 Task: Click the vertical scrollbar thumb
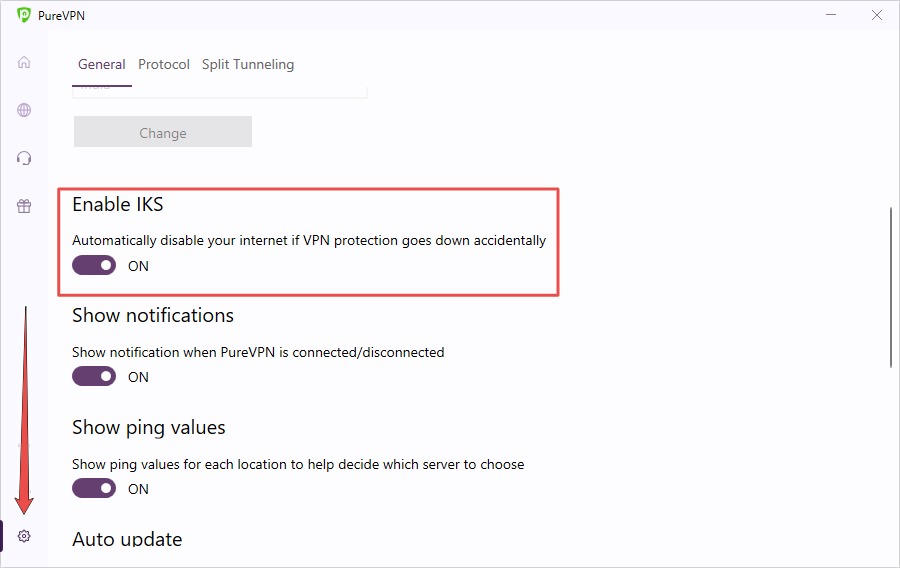tap(891, 287)
